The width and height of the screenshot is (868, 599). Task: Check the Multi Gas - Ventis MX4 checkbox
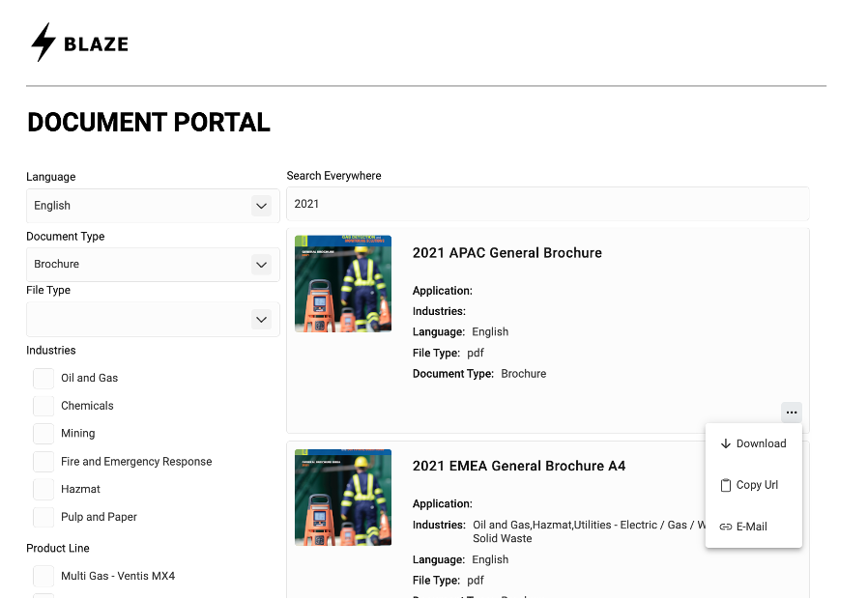[x=43, y=576]
